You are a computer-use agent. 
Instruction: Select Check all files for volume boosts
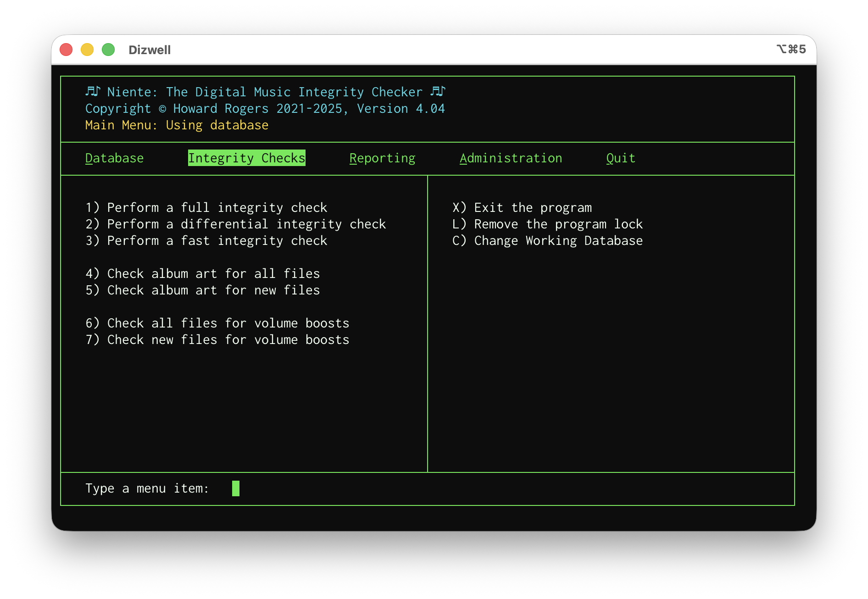coord(217,323)
